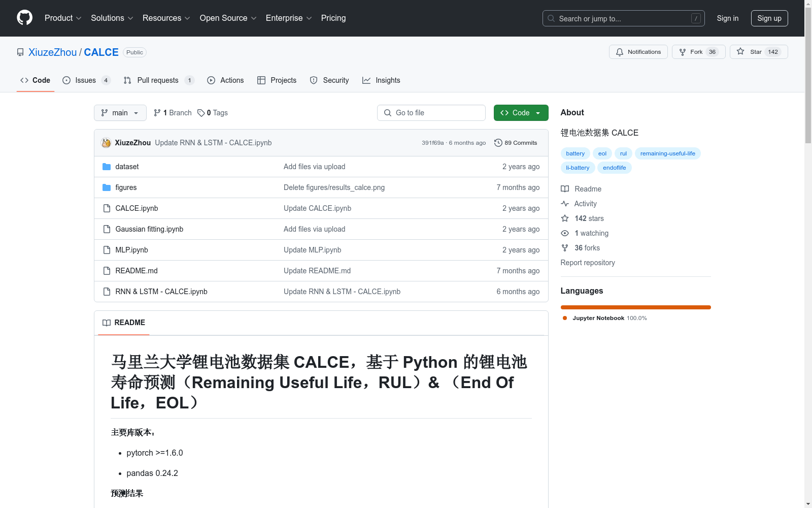Expand the Resources menu

[x=166, y=18]
